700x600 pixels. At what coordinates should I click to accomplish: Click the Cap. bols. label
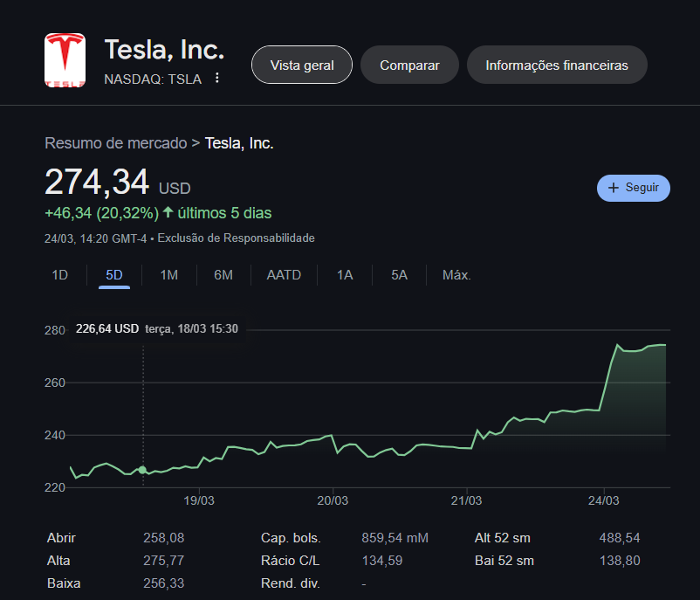(x=291, y=538)
